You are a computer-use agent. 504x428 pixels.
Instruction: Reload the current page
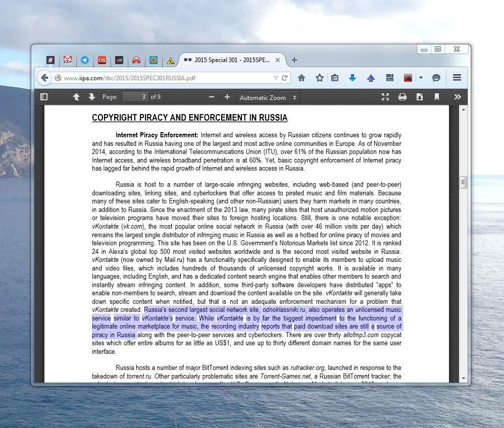(x=284, y=78)
